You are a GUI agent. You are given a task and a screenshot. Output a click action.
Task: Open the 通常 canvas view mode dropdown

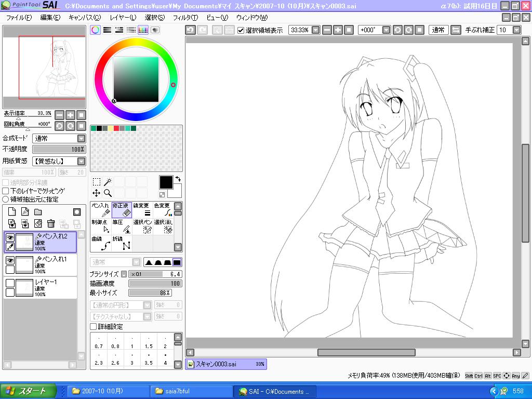(438, 30)
